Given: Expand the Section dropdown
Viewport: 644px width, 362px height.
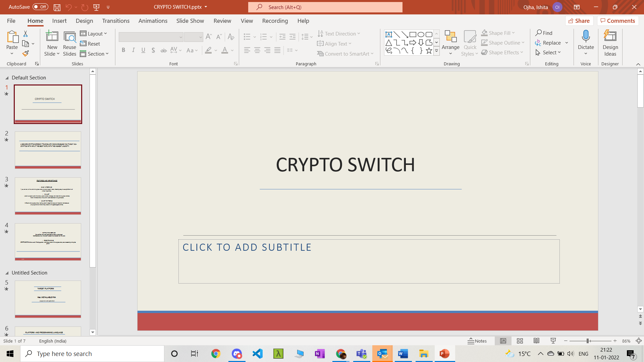Looking at the screenshot, I should point(94,54).
